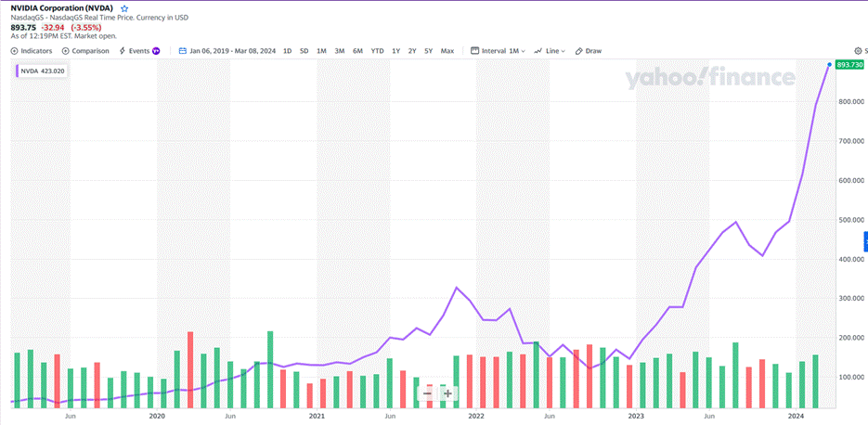
Task: Click the 2020 x-axis label
Action: click(x=157, y=415)
